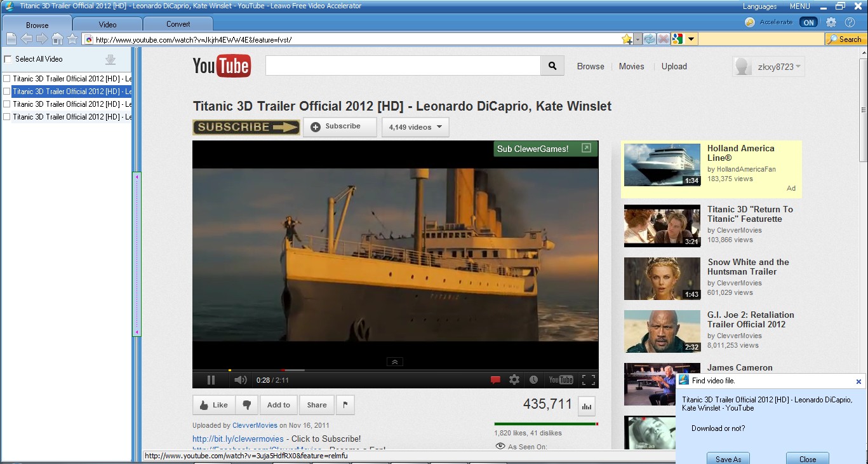Open the home page icon

(x=57, y=39)
